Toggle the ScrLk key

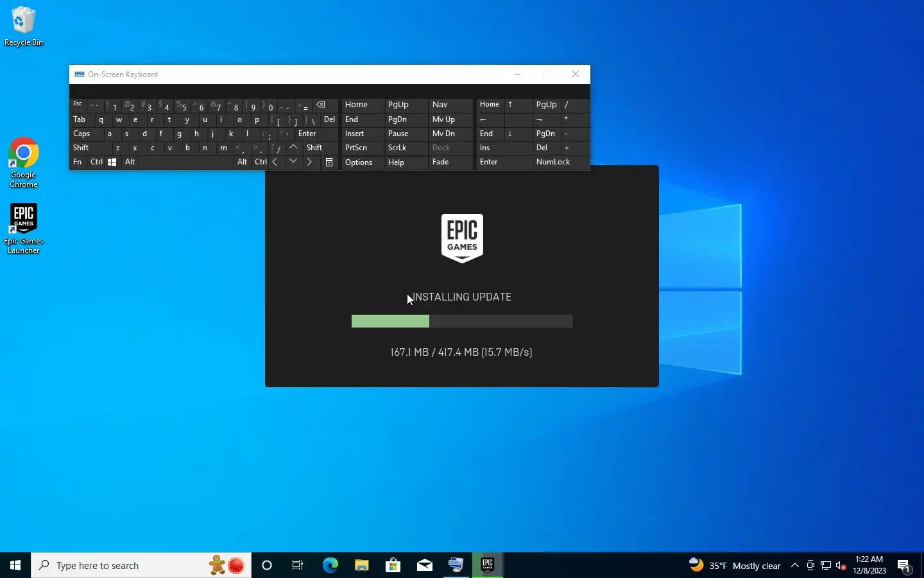406,148
